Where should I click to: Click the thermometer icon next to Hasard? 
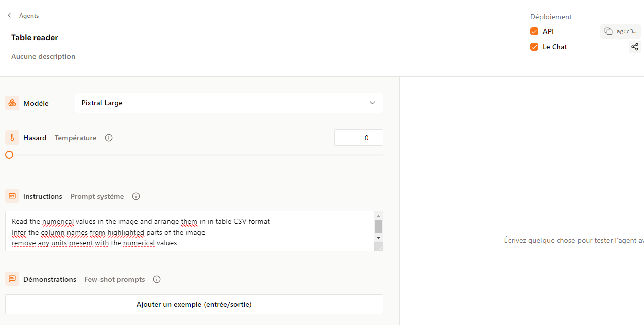pos(12,138)
